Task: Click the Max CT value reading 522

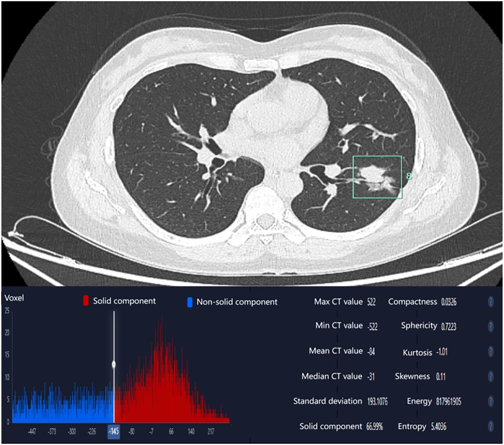Action: (x=371, y=302)
